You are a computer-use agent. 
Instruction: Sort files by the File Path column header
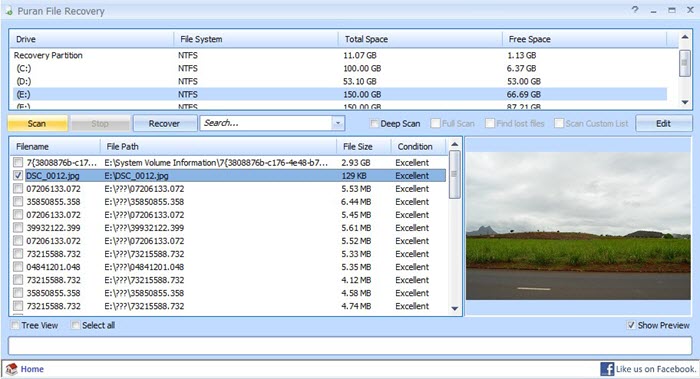218,146
